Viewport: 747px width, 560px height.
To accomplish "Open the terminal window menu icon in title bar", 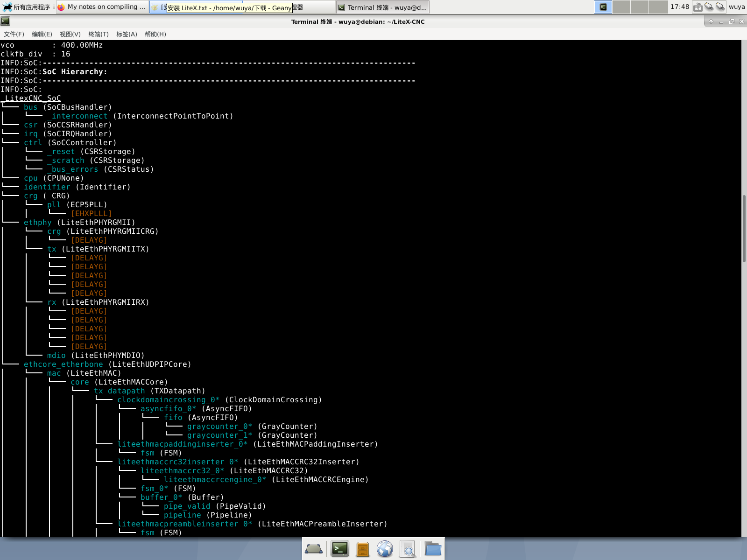I will pos(5,21).
